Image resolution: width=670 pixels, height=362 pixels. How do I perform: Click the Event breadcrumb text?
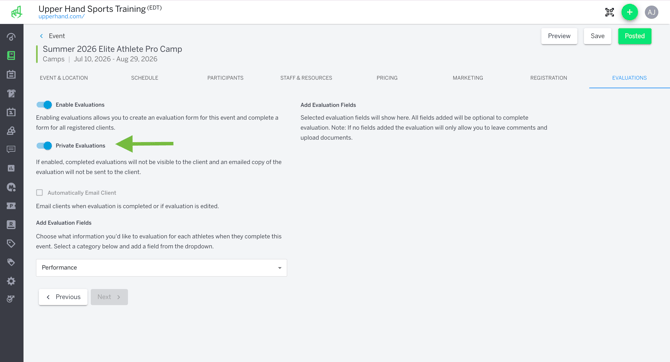click(56, 36)
